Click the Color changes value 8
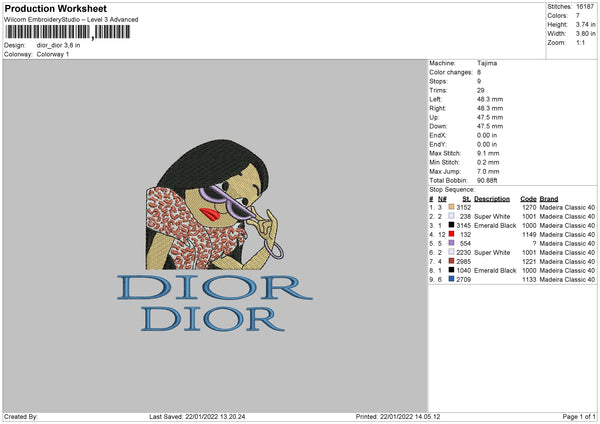 point(479,72)
